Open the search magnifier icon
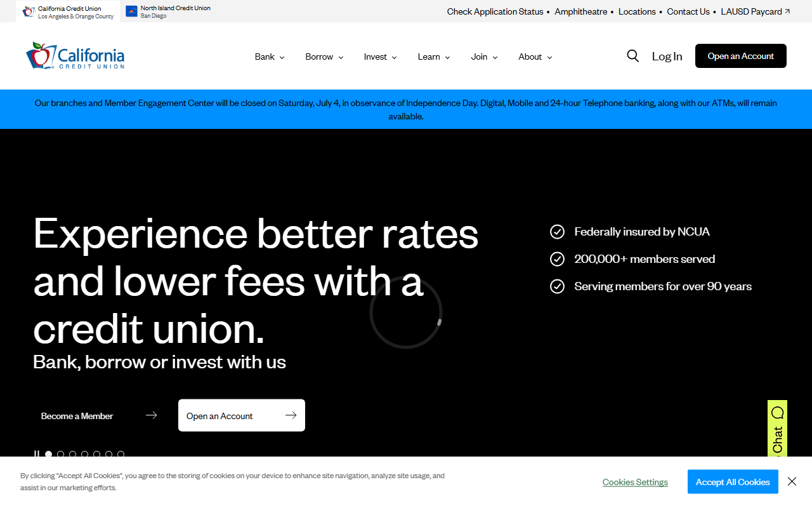Screen dimensions: 812x508 632,56
